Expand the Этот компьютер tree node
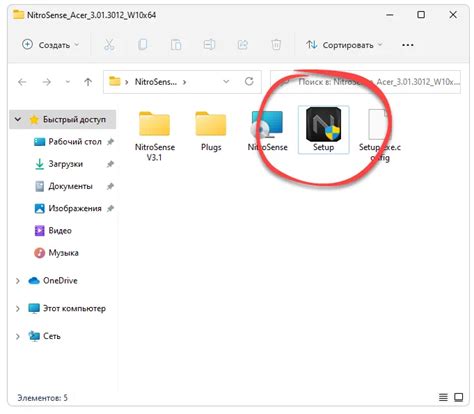This screenshot has width=474, height=414. click(18, 309)
